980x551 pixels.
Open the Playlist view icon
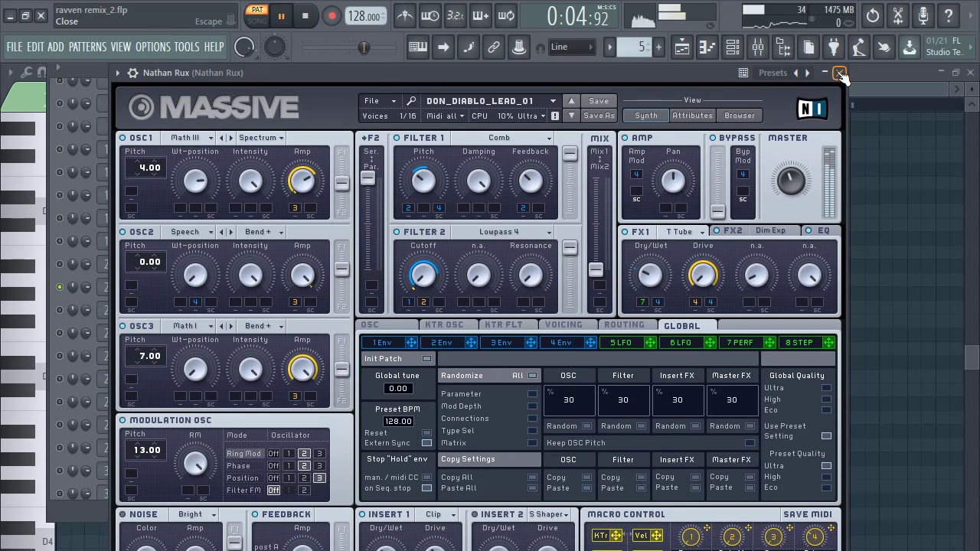coord(681,47)
